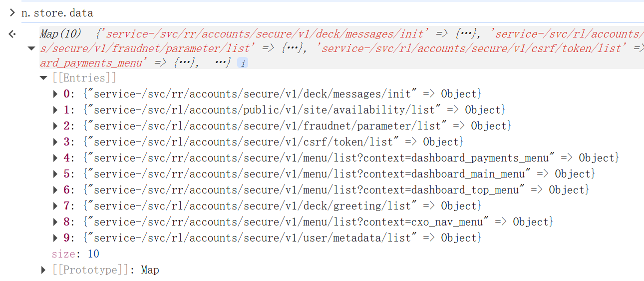Expand entry 5 dashboard_main_menu
Viewport: 644px width, 281px height.
[55, 174]
